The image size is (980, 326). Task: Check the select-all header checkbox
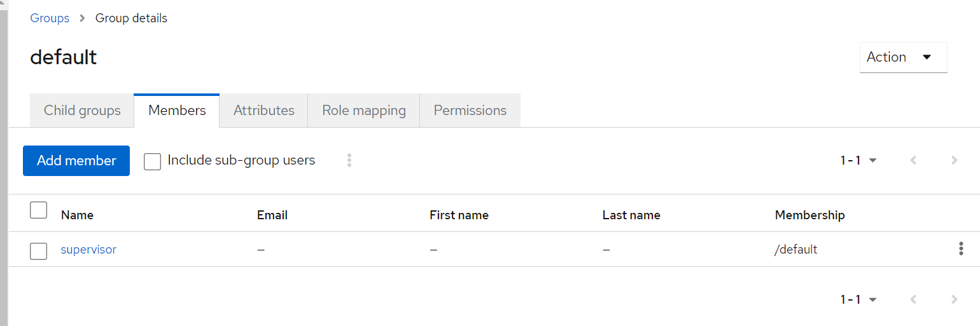pos(39,210)
